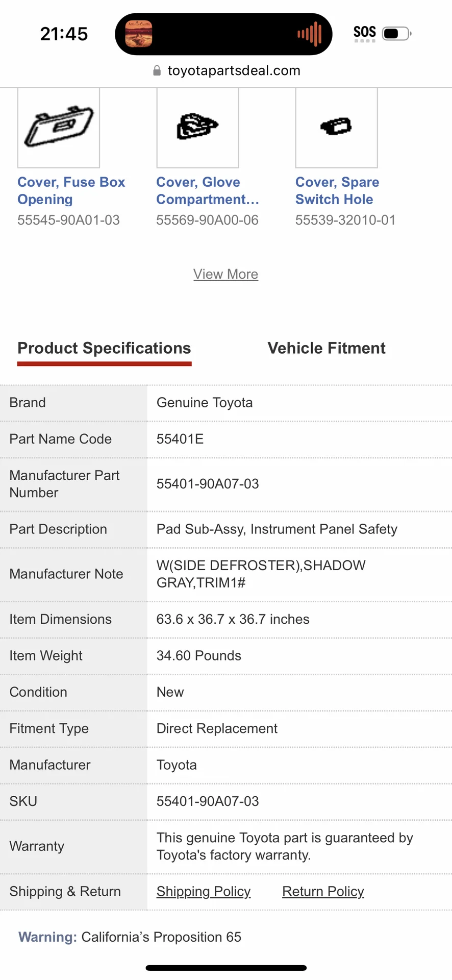
Task: Tap the lock icon beside the site address
Action: pos(157,70)
